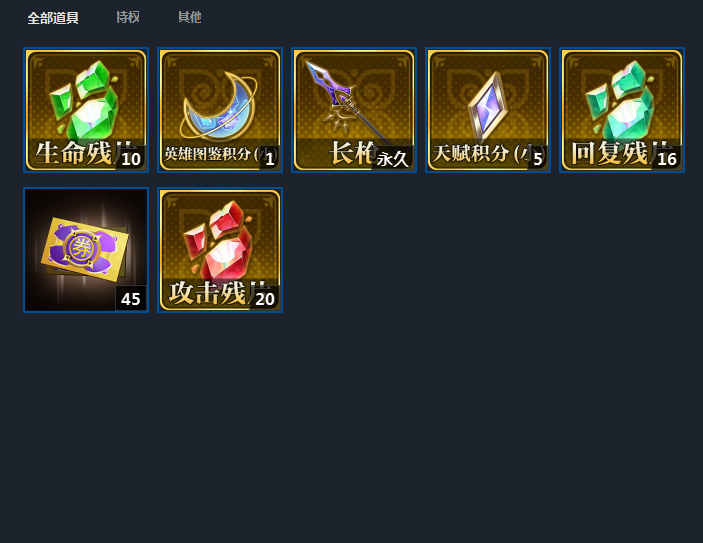This screenshot has height=543, width=703.
Task: Select the green 生命残片 gem item
Action: 86,110
